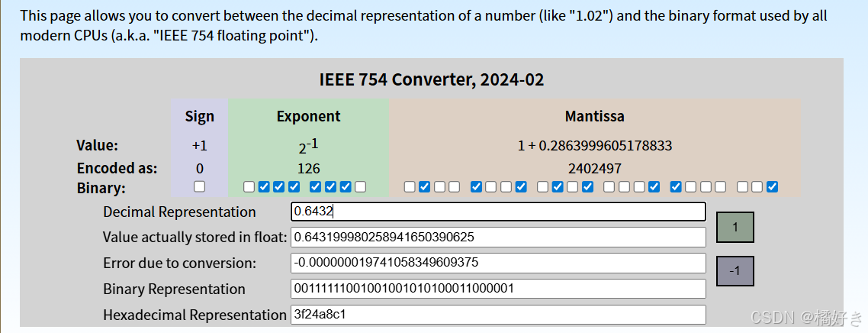Click the 'Encoded as:' row label
The width and height of the screenshot is (868, 333).
coord(117,169)
